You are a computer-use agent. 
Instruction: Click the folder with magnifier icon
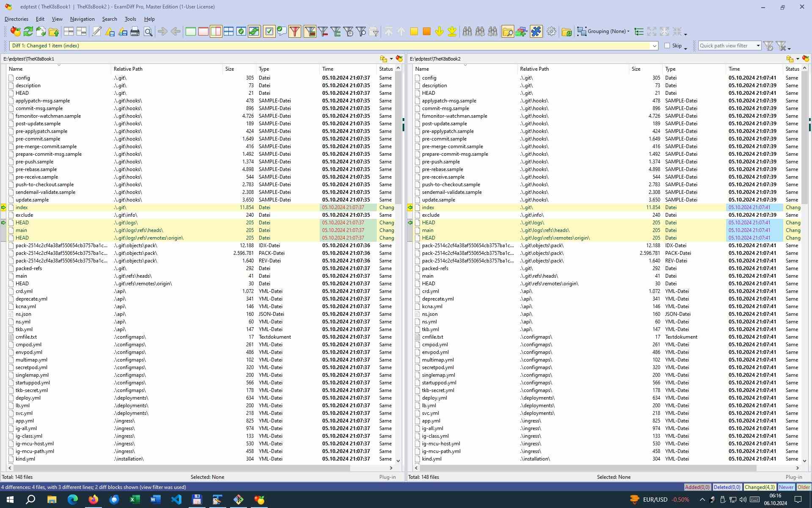508,31
